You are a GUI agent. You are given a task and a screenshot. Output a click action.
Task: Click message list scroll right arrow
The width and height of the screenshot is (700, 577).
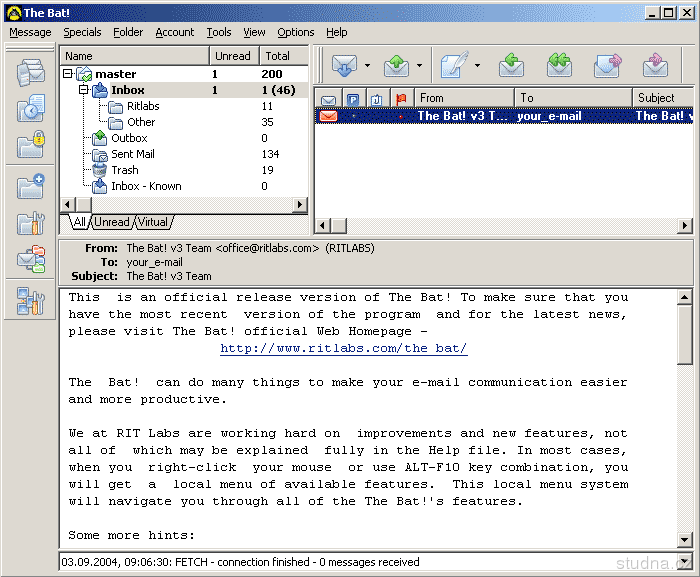[685, 226]
